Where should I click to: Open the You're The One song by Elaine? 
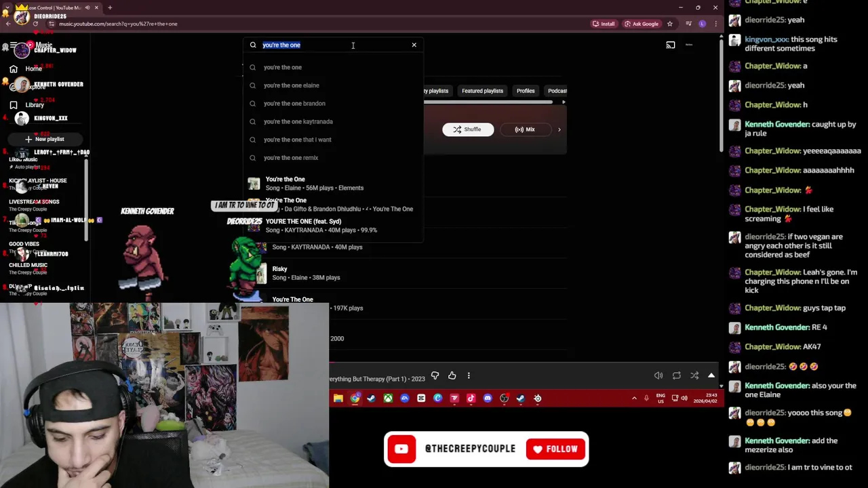pos(334,184)
